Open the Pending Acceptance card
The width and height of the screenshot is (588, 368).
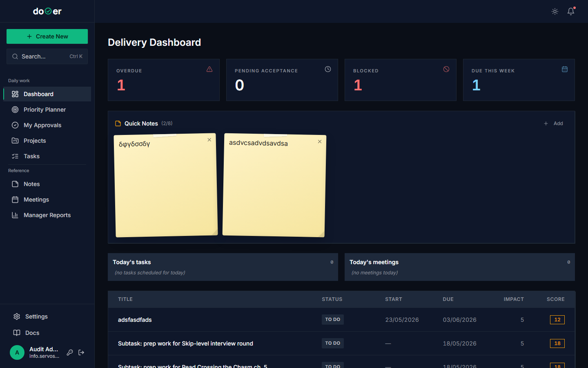(x=282, y=80)
